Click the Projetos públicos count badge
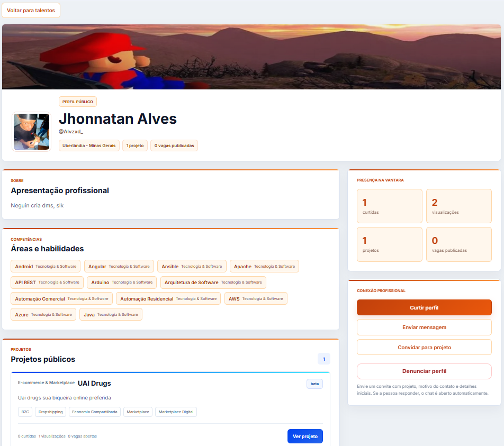The height and width of the screenshot is (446, 504). pyautogui.click(x=323, y=359)
